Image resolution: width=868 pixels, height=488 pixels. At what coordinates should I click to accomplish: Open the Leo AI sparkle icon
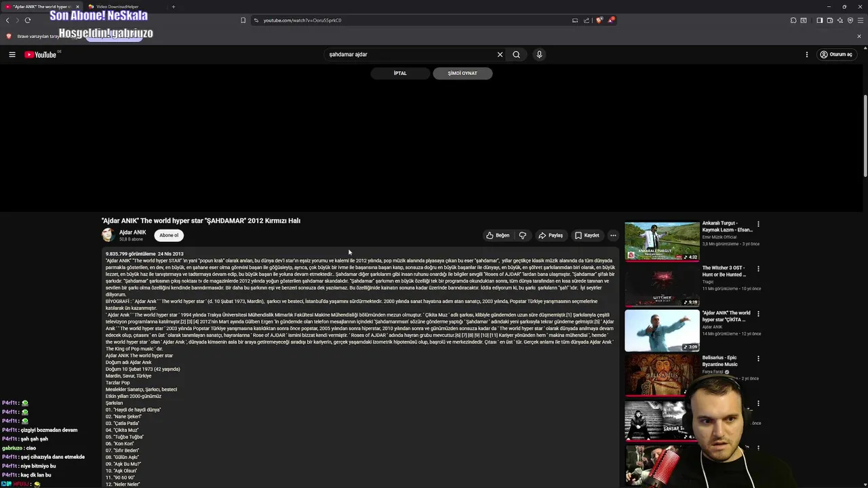(840, 20)
